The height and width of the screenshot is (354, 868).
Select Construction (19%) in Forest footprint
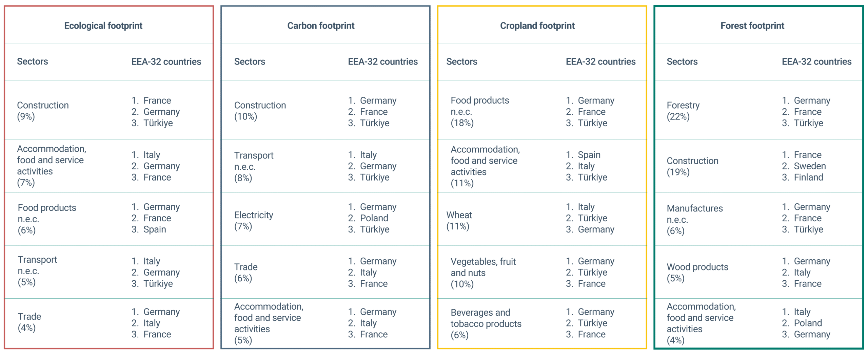(692, 166)
